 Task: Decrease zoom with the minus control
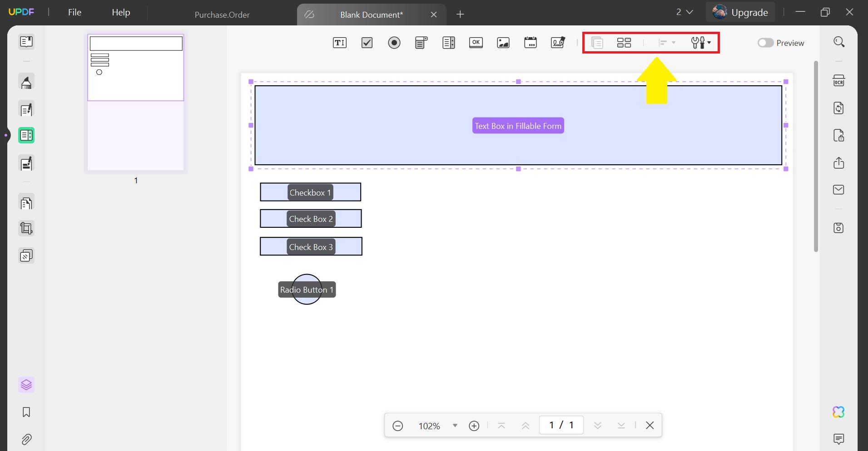tap(397, 425)
